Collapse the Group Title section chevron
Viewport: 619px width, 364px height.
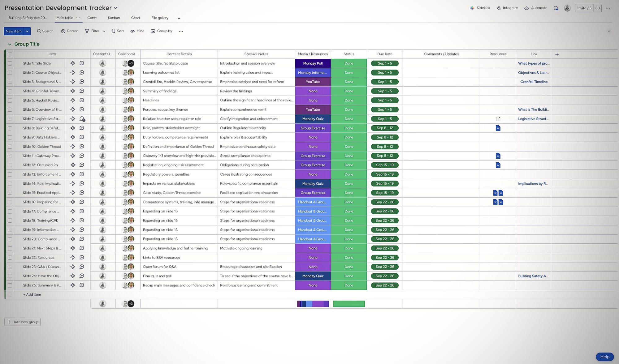pyautogui.click(x=10, y=44)
